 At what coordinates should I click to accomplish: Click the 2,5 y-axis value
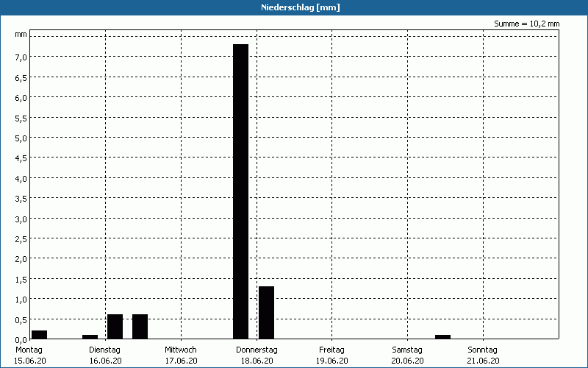21,238
